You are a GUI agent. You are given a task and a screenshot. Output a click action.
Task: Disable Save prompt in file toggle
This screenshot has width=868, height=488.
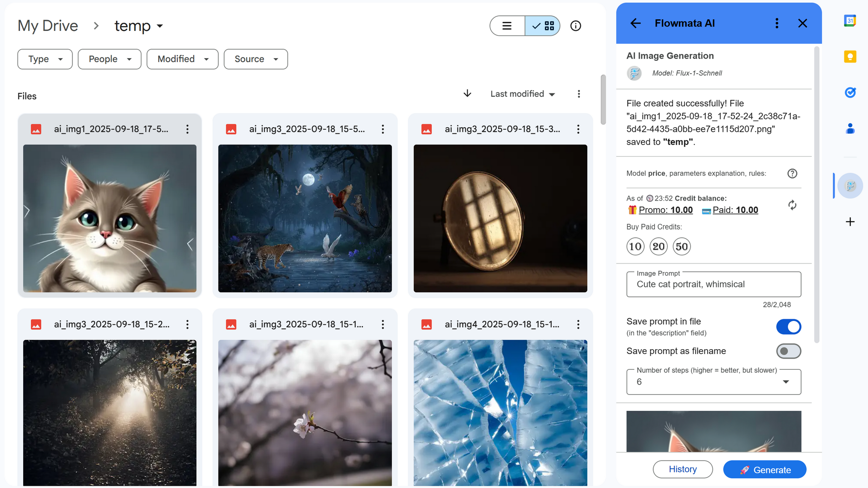click(x=788, y=327)
